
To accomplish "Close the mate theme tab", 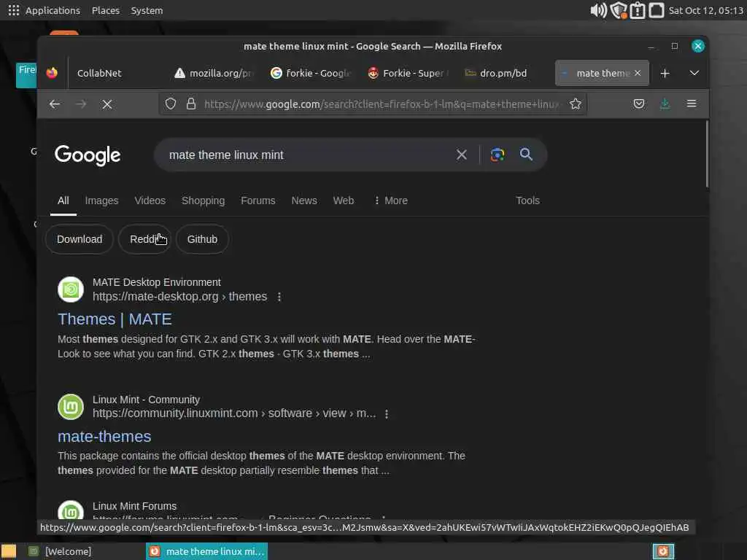I will pos(638,73).
